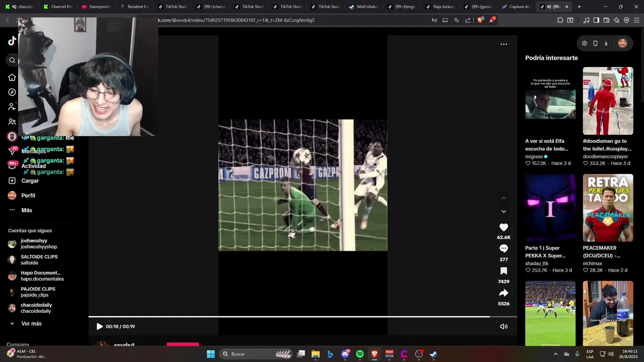Screen dimensions: 644x362
Task: Click browser share page icon
Action: pyautogui.click(x=468, y=20)
